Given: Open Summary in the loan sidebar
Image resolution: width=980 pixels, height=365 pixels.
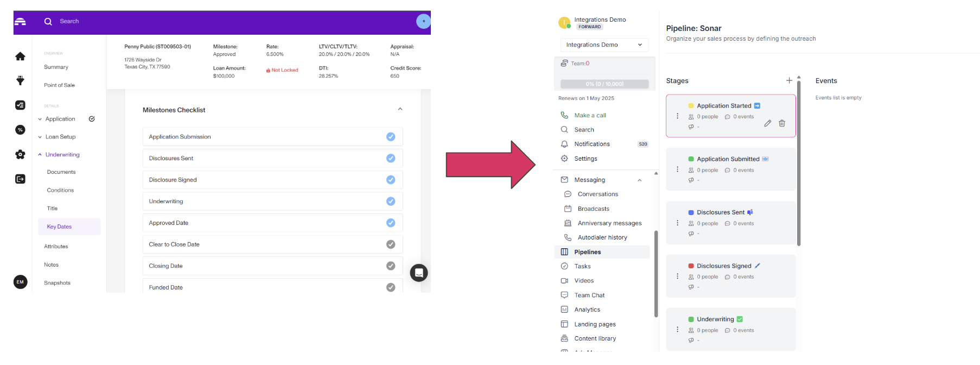Looking at the screenshot, I should point(56,67).
